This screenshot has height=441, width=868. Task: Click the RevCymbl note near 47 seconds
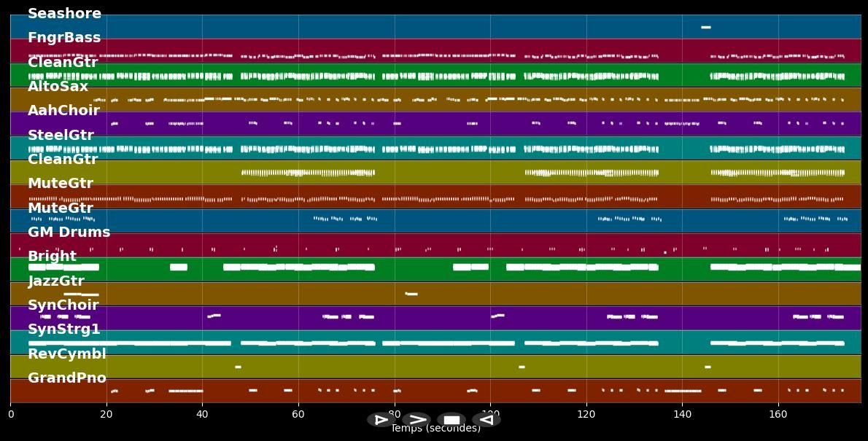[x=238, y=367]
